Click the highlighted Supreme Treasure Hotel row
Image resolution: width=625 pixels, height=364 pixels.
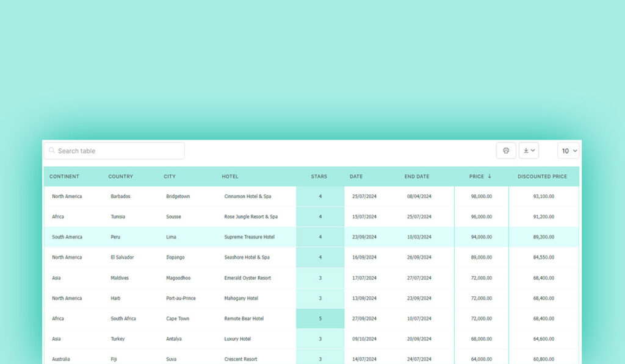(250, 237)
